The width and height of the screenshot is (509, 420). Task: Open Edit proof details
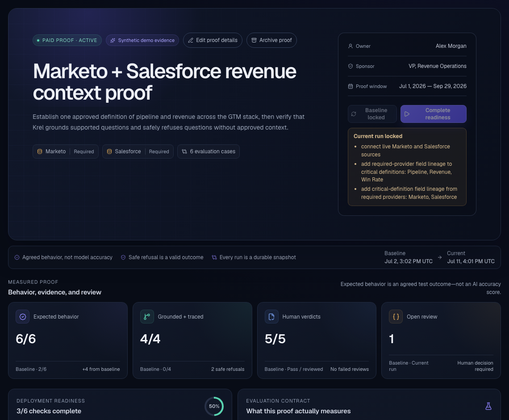(213, 40)
